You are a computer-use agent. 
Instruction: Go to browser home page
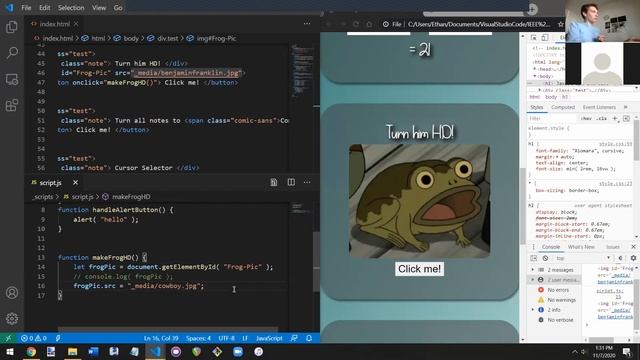click(369, 24)
